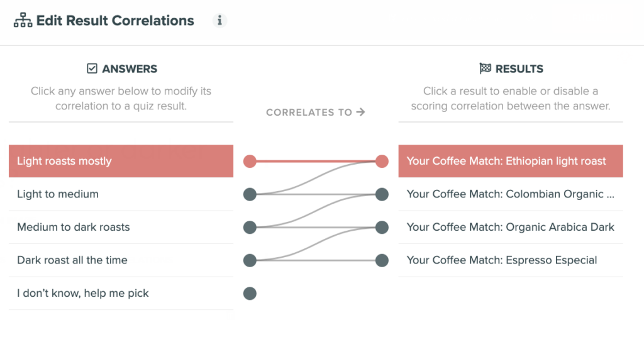Click the info icon beside Edit Result Correlations
The height and width of the screenshot is (337, 644).
(219, 21)
